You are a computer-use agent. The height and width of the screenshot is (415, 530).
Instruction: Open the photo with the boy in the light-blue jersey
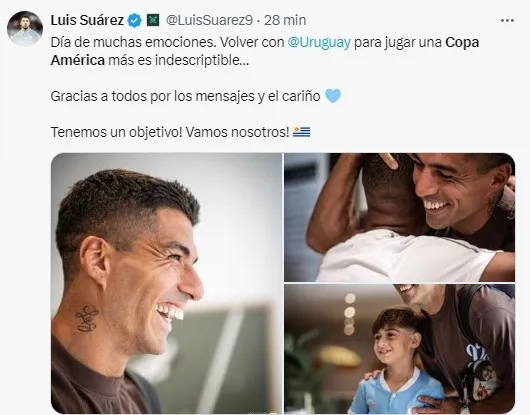click(x=400, y=349)
